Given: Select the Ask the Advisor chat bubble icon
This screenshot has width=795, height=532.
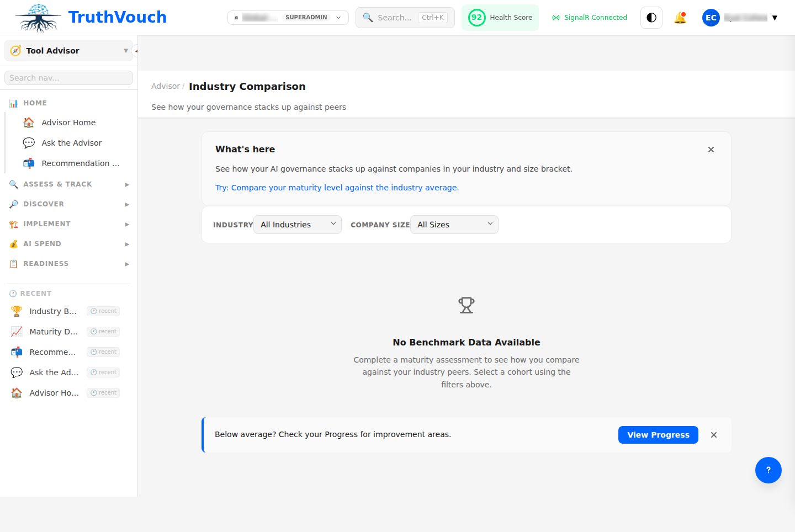Looking at the screenshot, I should coord(29,142).
